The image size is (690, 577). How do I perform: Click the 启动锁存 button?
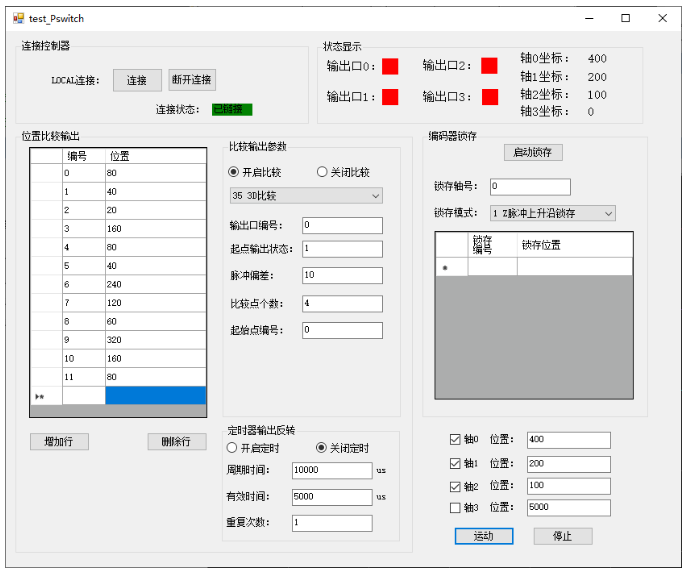533,152
